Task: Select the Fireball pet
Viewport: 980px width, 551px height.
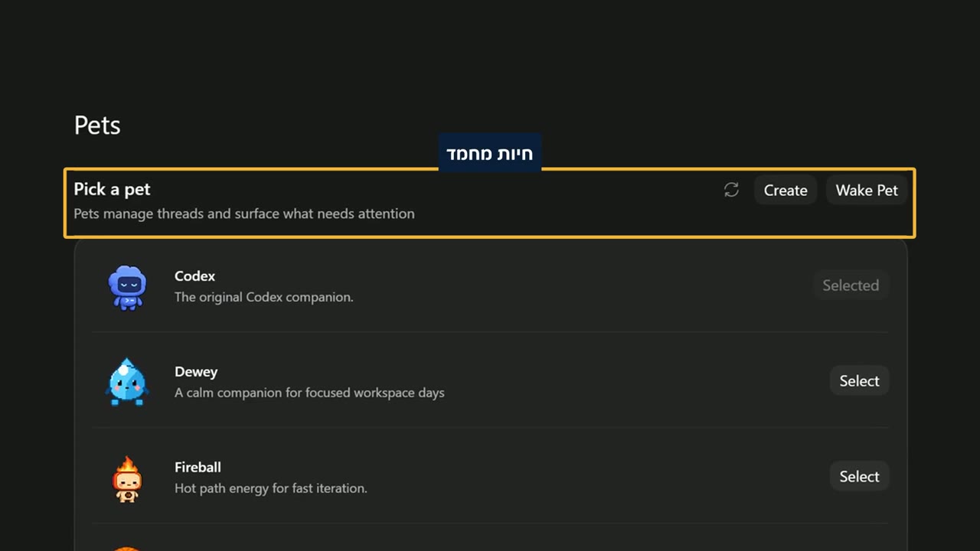Action: click(x=859, y=476)
